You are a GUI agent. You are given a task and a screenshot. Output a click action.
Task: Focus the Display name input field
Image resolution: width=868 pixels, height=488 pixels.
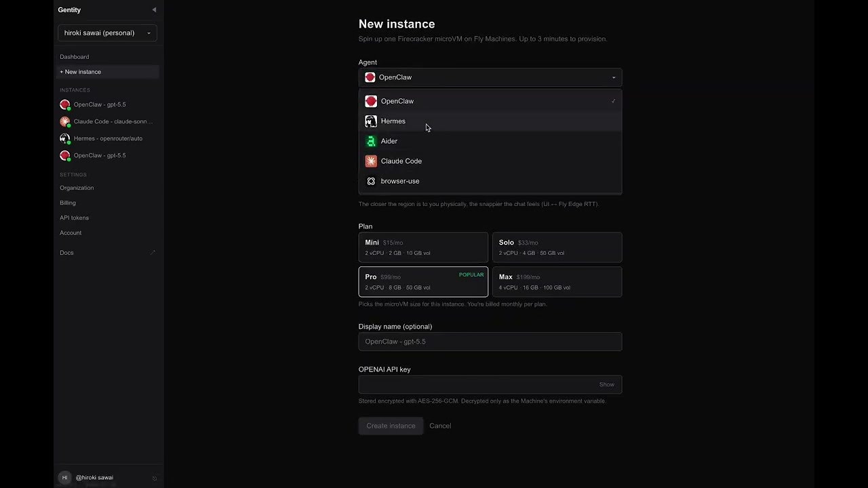click(x=490, y=342)
